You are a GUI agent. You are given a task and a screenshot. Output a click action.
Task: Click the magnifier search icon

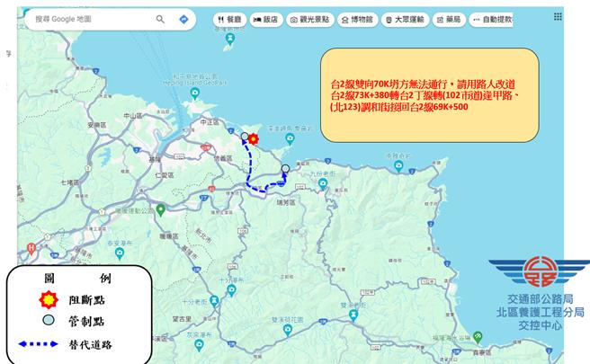[x=160, y=19]
